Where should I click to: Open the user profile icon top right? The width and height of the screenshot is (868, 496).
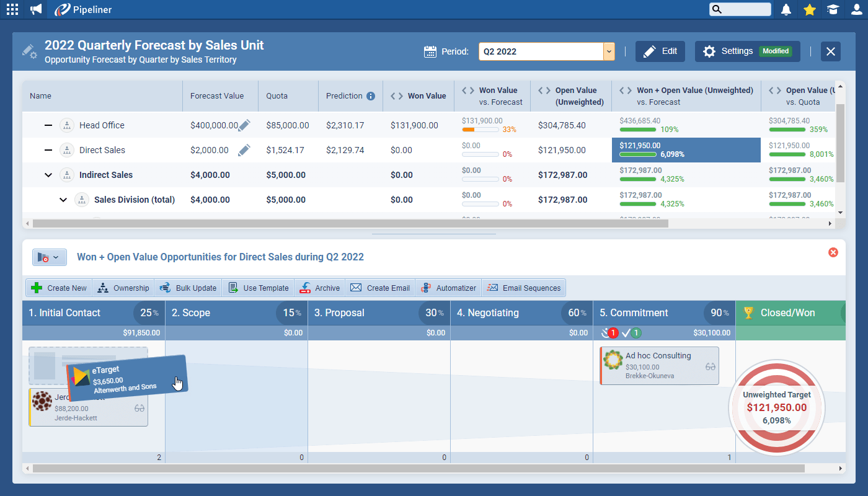[x=856, y=9]
